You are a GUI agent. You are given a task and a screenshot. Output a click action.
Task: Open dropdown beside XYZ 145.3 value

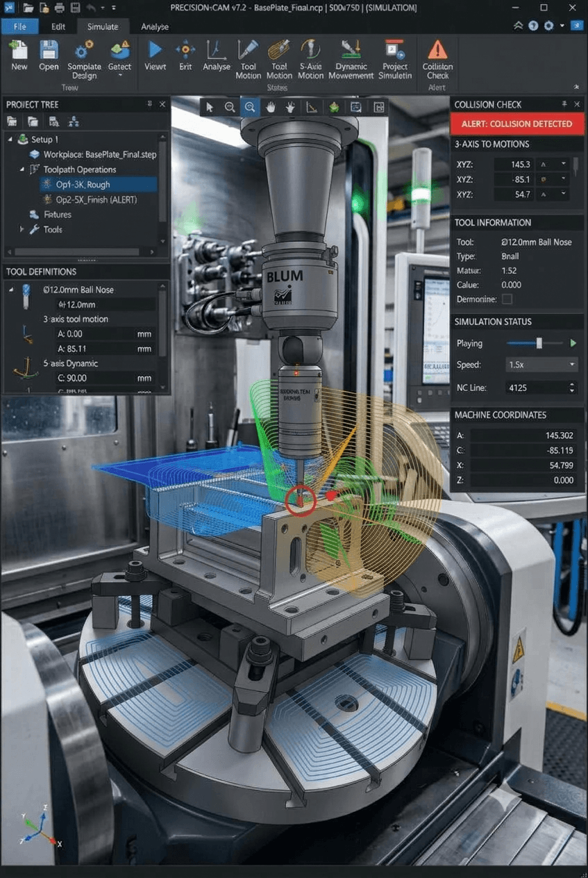point(564,164)
